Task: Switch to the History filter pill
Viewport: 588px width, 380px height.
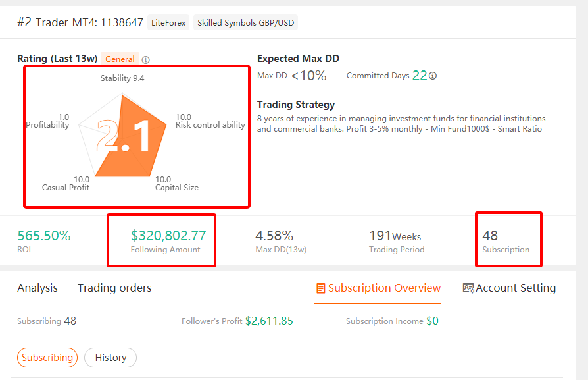Action: click(x=110, y=358)
